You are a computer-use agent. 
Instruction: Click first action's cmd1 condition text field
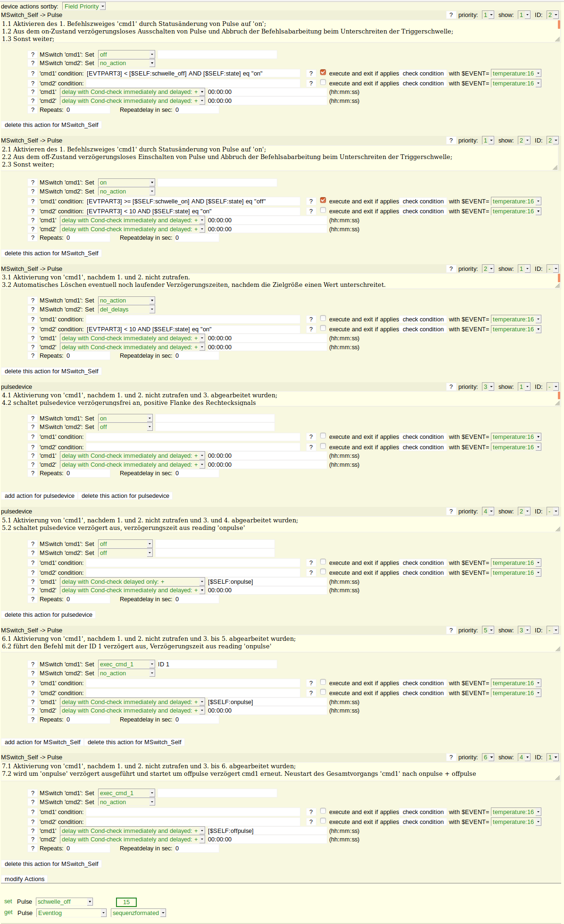193,74
